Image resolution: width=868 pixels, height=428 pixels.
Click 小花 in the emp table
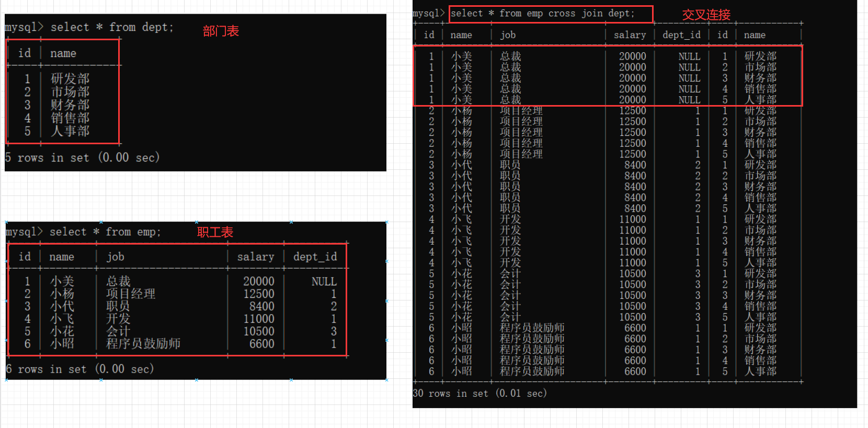click(x=62, y=331)
